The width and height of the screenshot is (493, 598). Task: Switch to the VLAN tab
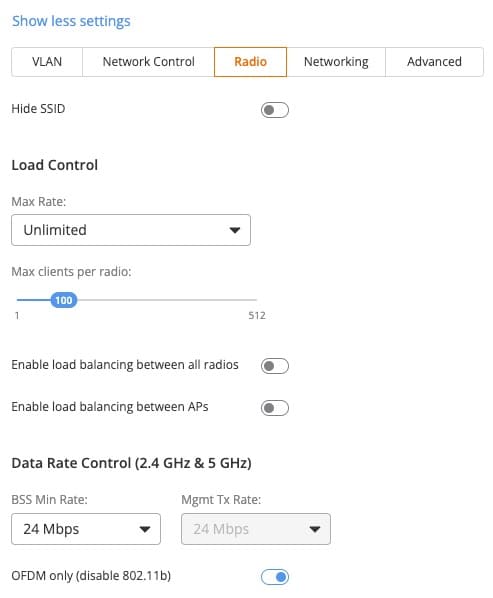tap(47, 62)
